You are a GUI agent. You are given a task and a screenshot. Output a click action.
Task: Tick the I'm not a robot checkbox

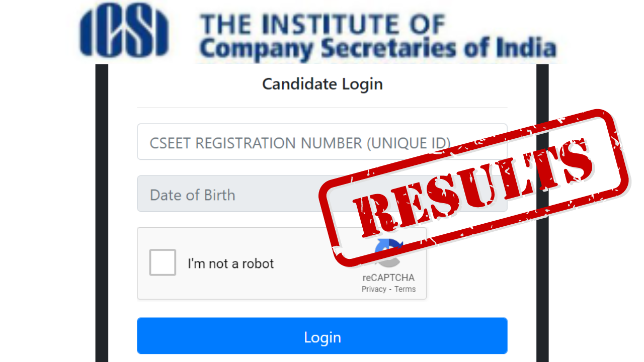[163, 262]
